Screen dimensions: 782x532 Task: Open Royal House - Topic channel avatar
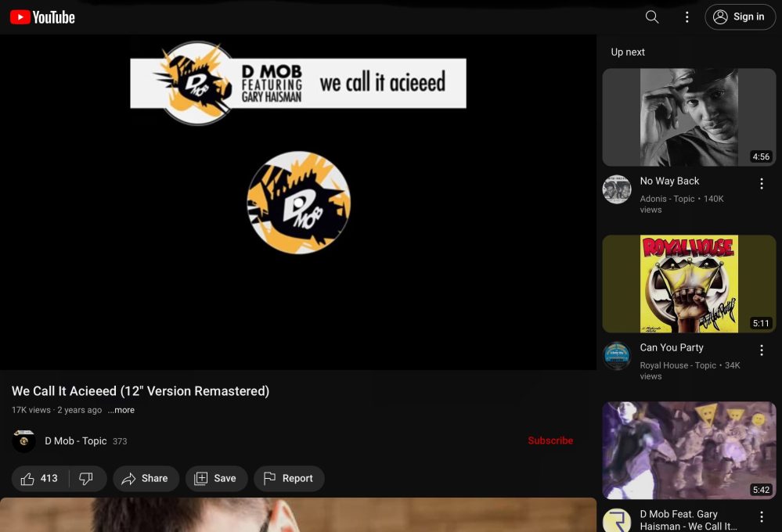pos(617,356)
